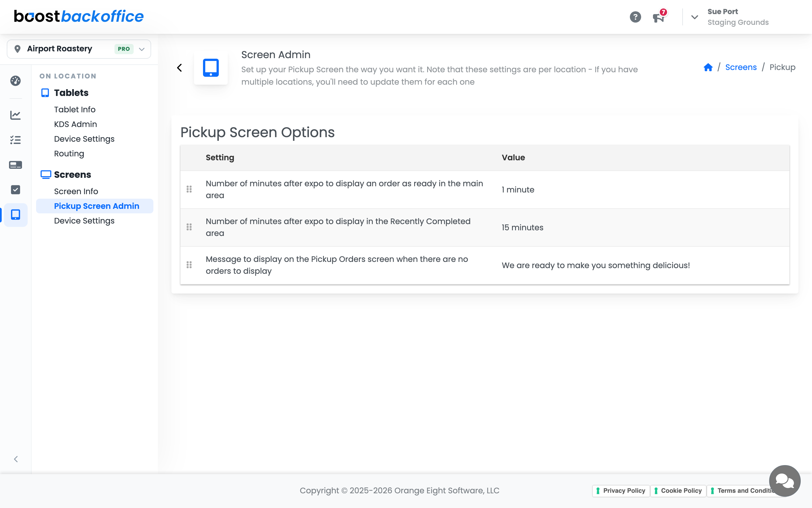This screenshot has width=812, height=508.
Task: Click the Recently Completed area setting text
Action: point(338,227)
